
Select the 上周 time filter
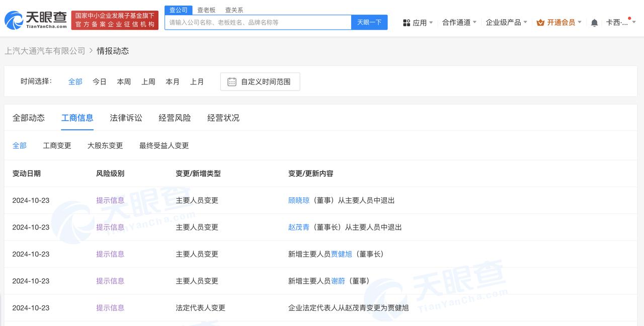click(x=148, y=81)
